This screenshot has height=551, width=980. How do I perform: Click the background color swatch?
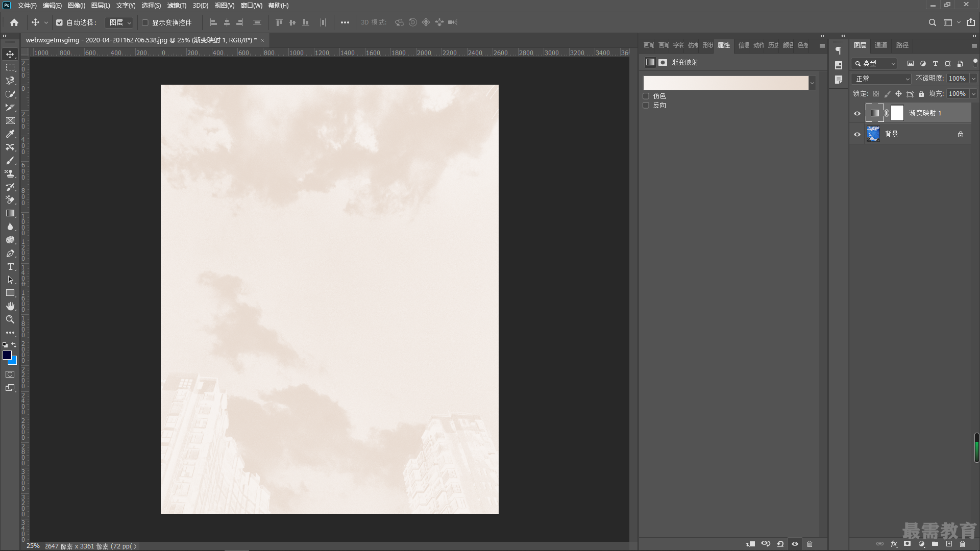click(13, 361)
